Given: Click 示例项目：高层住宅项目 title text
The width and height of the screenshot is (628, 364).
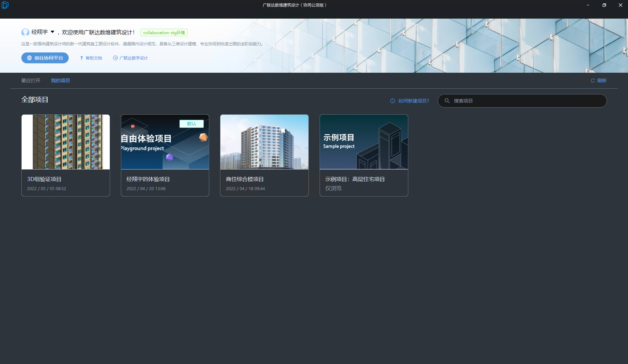Looking at the screenshot, I should click(x=355, y=179).
